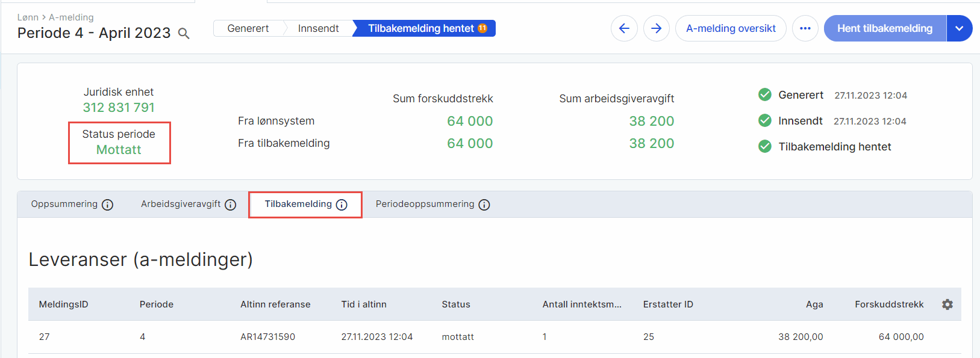This screenshot has width=980, height=358.
Task: Go to next period with right arrow
Action: (x=656, y=28)
